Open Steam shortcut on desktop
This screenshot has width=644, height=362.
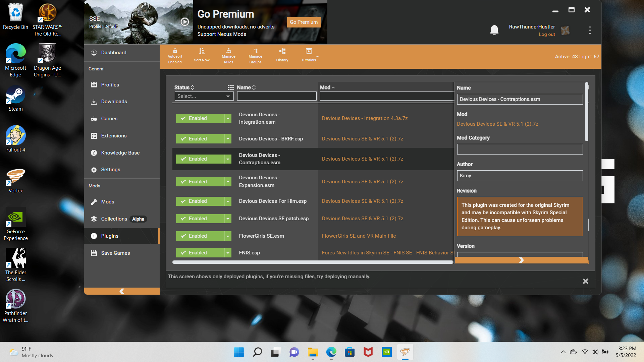coord(16,99)
